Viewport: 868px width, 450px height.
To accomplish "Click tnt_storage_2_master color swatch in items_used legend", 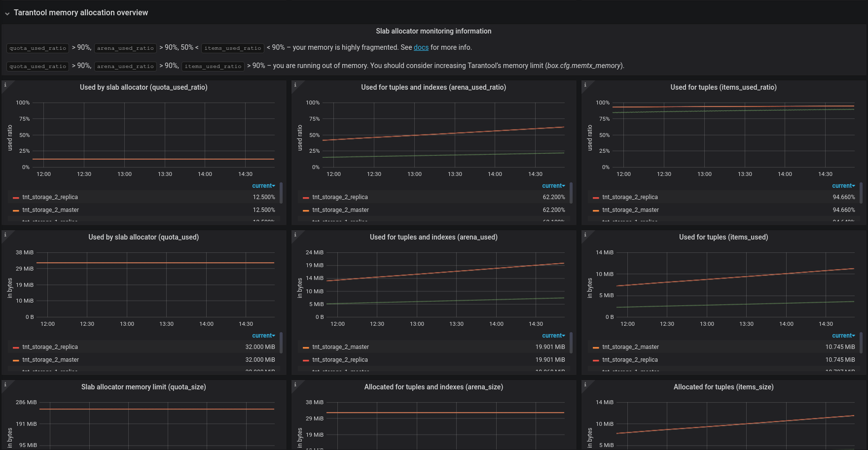I will pyautogui.click(x=596, y=347).
